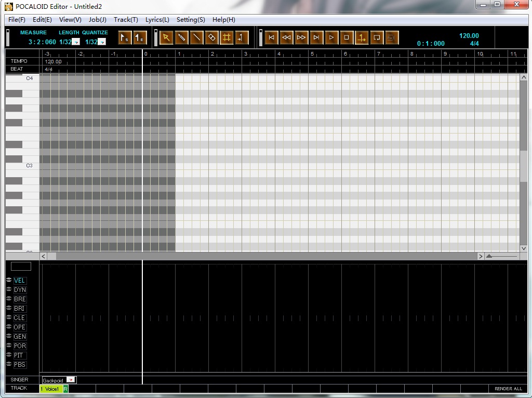Image resolution: width=532 pixels, height=398 pixels.
Task: Stop playback with the stop button
Action: pyautogui.click(x=346, y=37)
